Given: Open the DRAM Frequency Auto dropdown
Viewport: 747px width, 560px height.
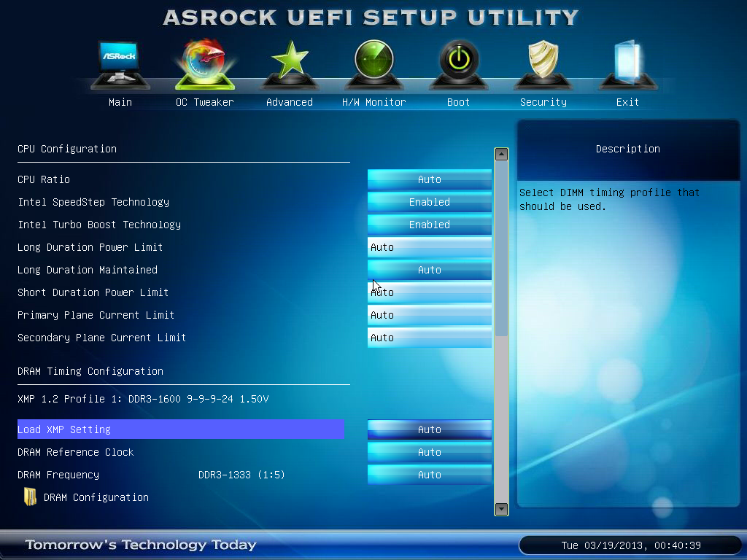Looking at the screenshot, I should (429, 475).
